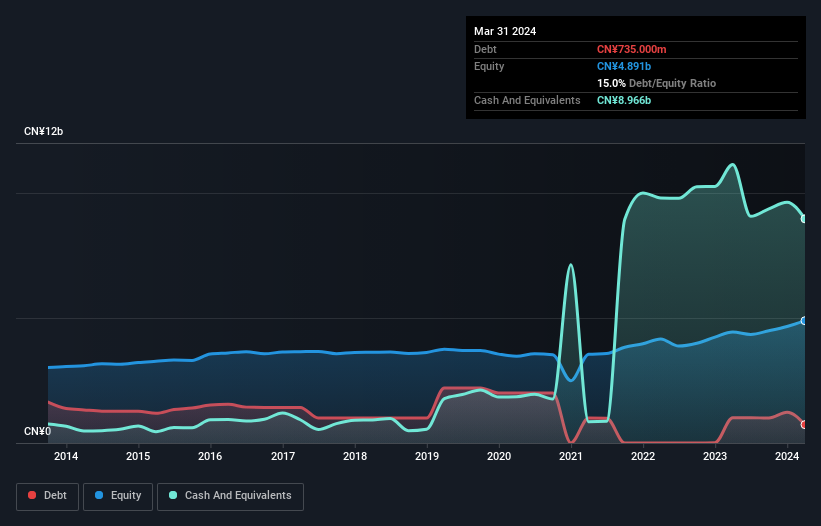
Task: Click the CN¥735.000m debt value
Action: pyautogui.click(x=631, y=49)
